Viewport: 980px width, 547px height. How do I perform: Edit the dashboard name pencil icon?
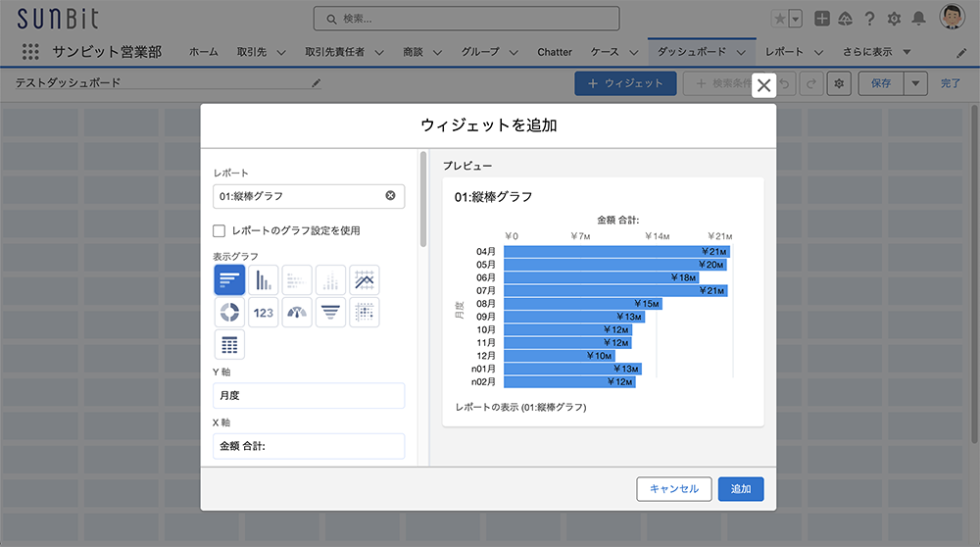click(317, 83)
